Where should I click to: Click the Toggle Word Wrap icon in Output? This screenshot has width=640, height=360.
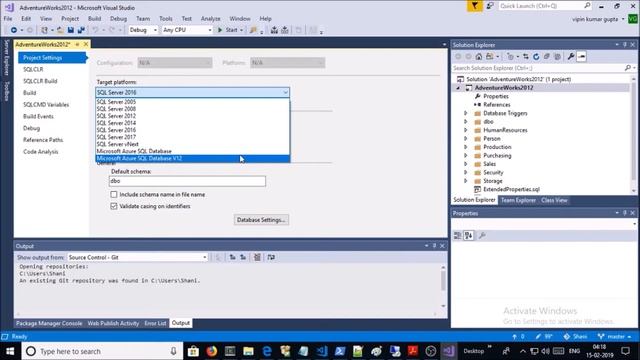click(x=271, y=257)
